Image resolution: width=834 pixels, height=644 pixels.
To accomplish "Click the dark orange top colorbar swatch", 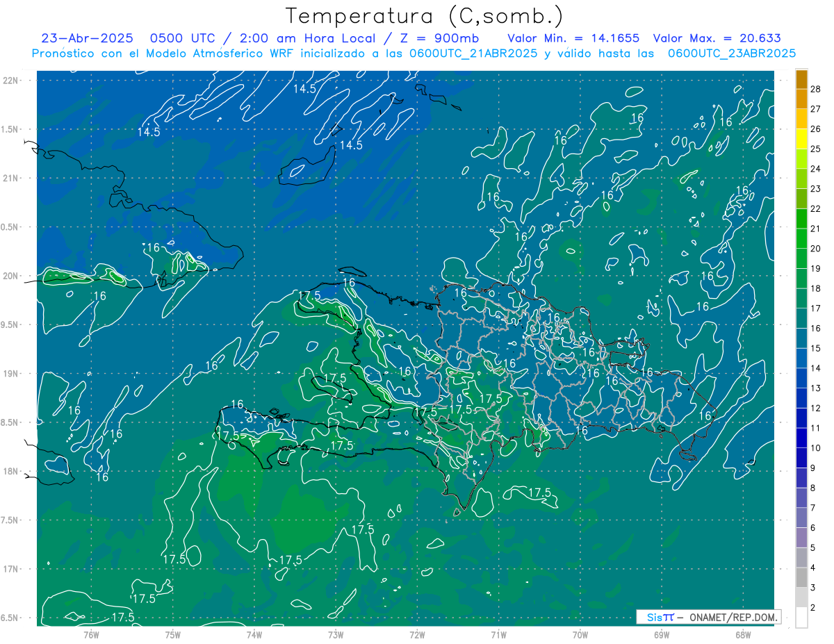I will 801,79.
